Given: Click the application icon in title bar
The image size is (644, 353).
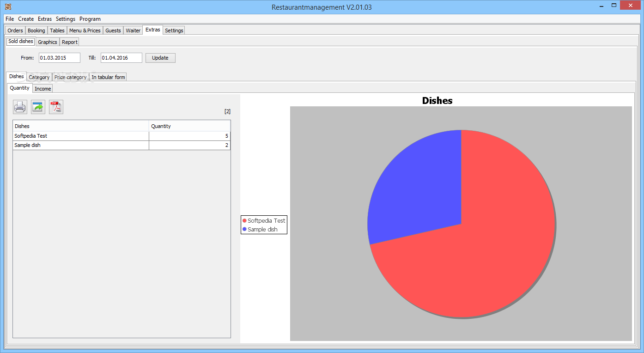Looking at the screenshot, I should click(x=8, y=6).
